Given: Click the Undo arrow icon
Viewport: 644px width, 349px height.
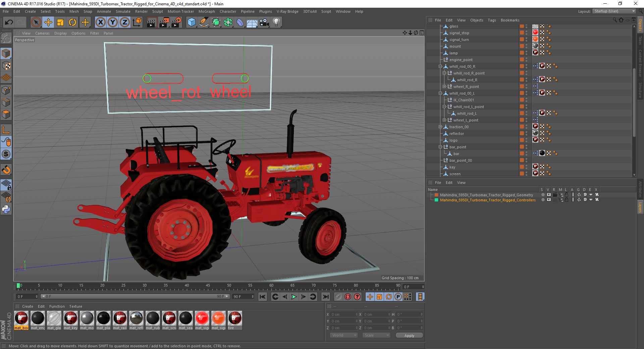Looking at the screenshot, I should coord(9,22).
